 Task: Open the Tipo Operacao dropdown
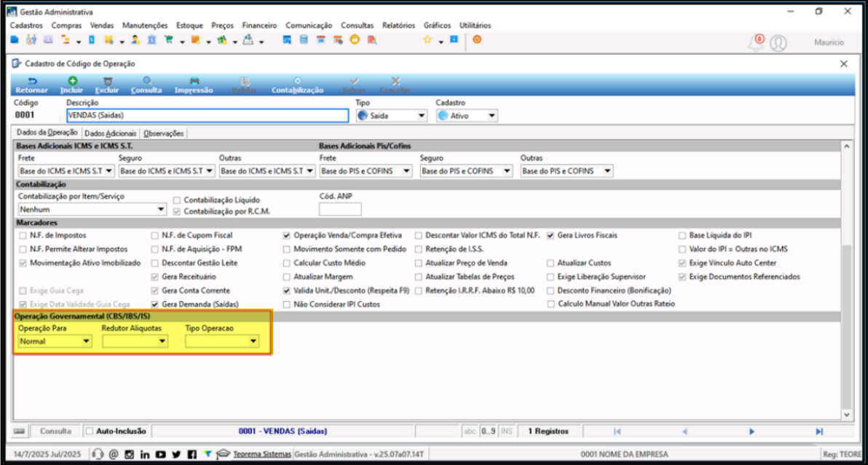pyautogui.click(x=253, y=341)
